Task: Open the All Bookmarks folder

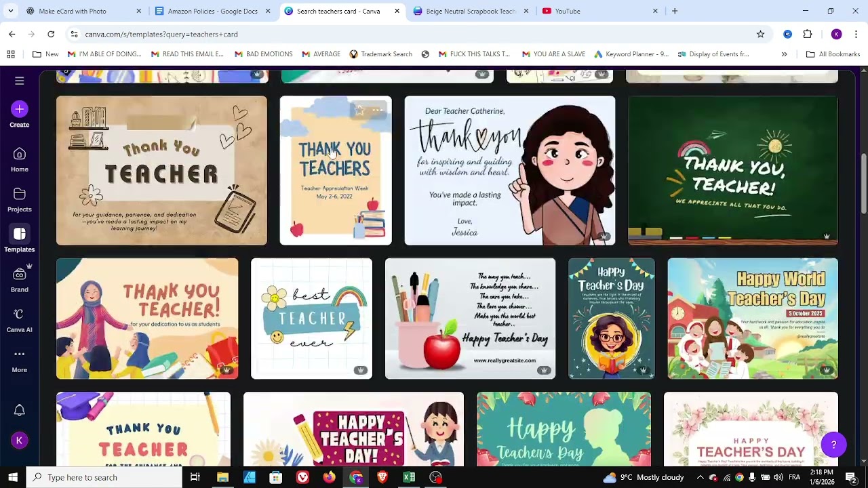Action: [833, 54]
